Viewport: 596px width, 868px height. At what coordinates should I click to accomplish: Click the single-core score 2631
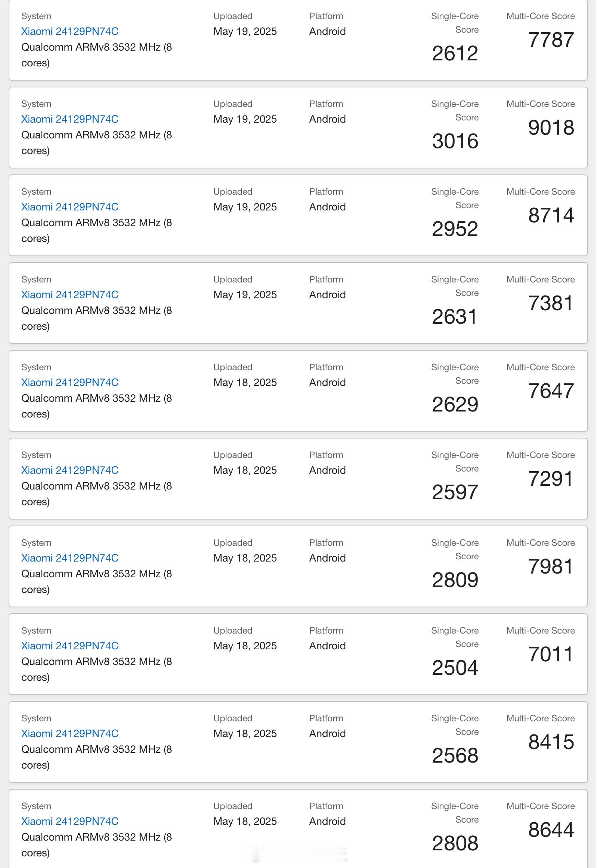(x=455, y=317)
